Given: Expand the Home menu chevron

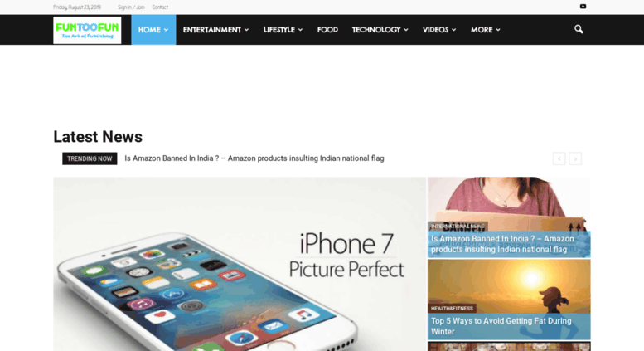Looking at the screenshot, I should (x=166, y=30).
